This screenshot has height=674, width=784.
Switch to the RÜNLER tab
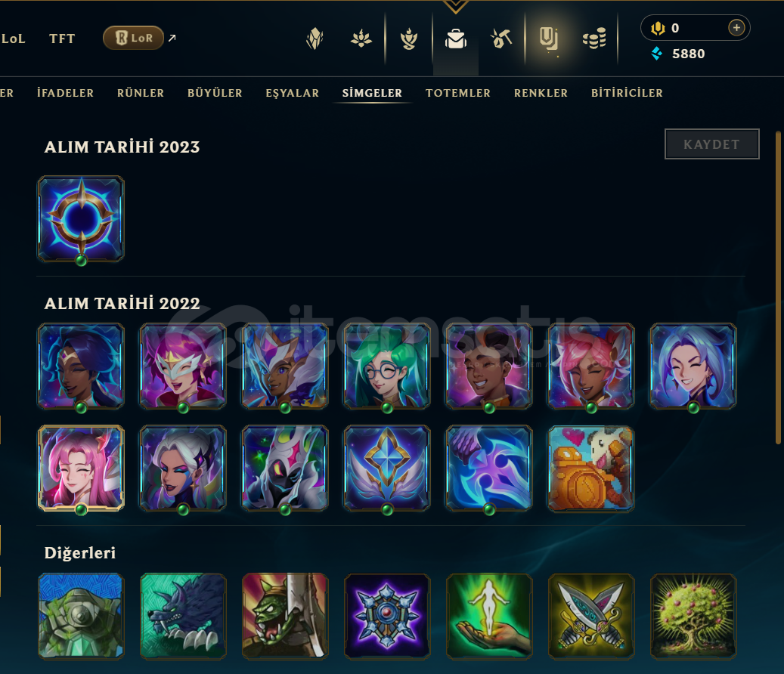(x=141, y=93)
